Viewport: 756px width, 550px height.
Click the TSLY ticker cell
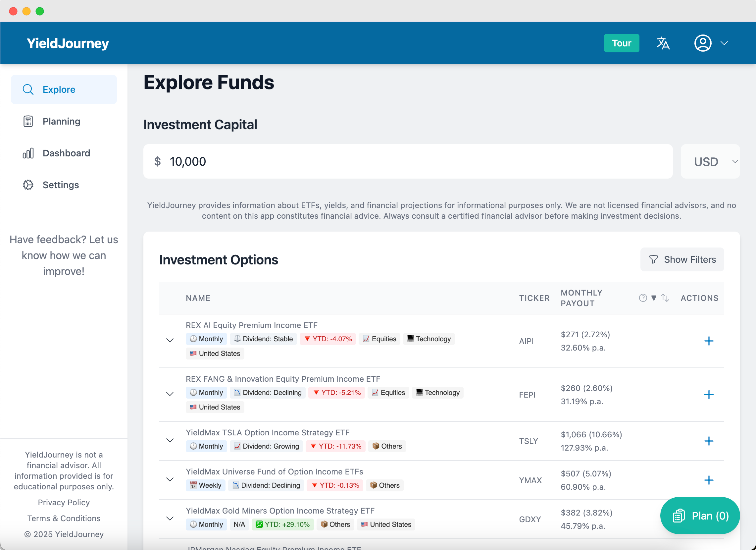tap(528, 441)
